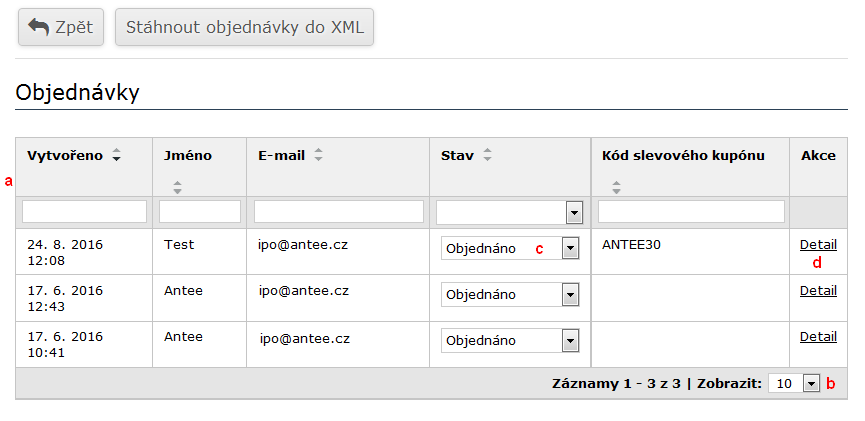The width and height of the screenshot is (865, 421).
Task: Sort by Vytvořeno column sort icon
Action: click(116, 155)
